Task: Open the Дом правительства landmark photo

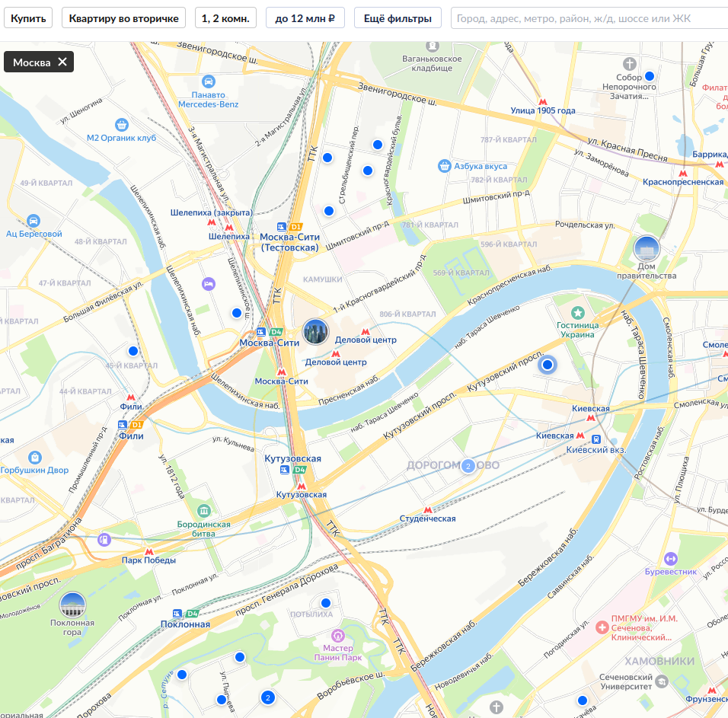Action: pyautogui.click(x=647, y=249)
